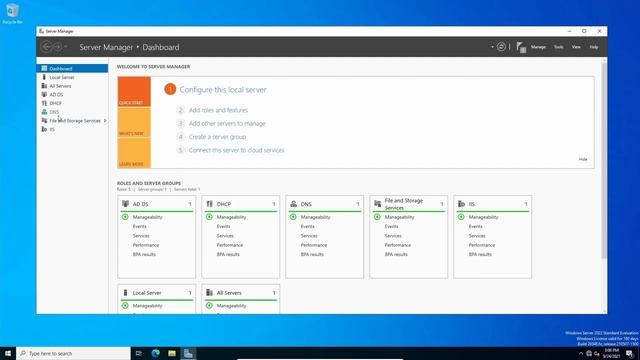Click the DNS tile header icon
Image resolution: width=640 pixels, height=360 pixels.
(x=293, y=204)
